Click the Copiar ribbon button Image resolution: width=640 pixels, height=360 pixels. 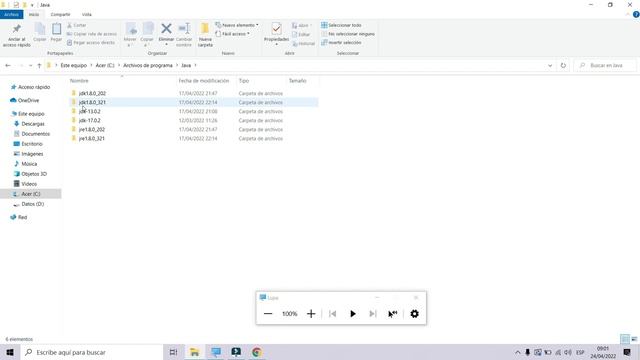pos(40,33)
